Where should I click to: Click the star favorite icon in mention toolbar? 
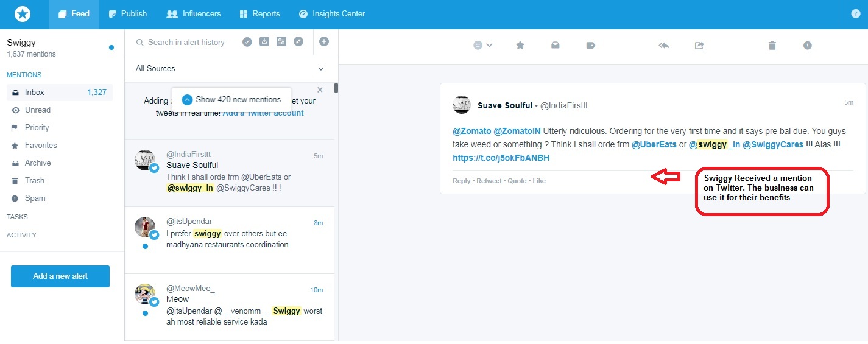tap(520, 45)
